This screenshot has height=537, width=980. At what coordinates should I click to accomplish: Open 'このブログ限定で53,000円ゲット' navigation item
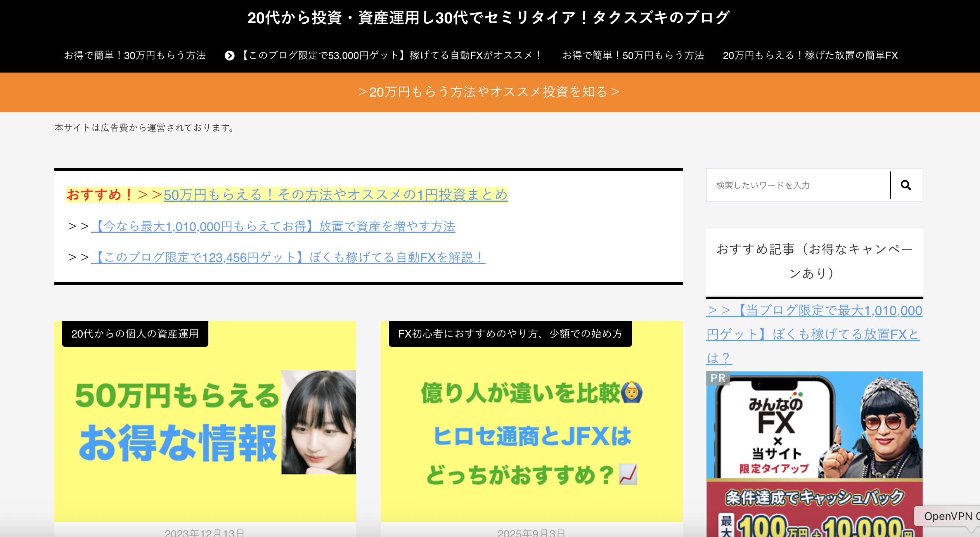coord(392,55)
